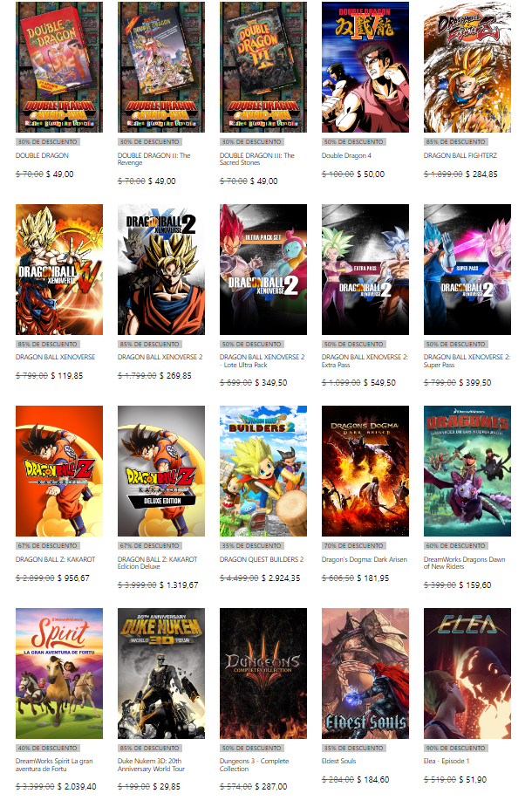Open the Elea - Episode 1 cover

click(x=467, y=673)
